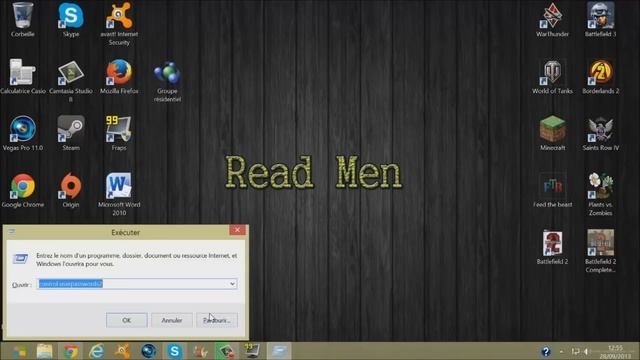640x360 pixels.
Task: Select the Feed the beast icon
Action: pos(552,190)
